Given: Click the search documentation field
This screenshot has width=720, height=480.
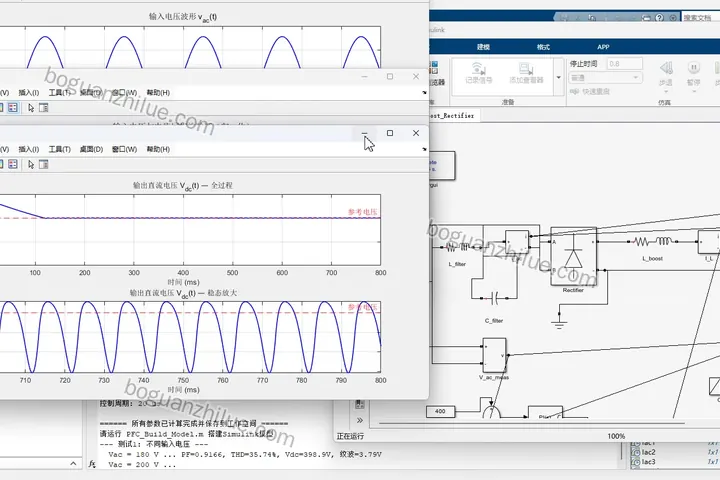Looking at the screenshot, I should 700,17.
